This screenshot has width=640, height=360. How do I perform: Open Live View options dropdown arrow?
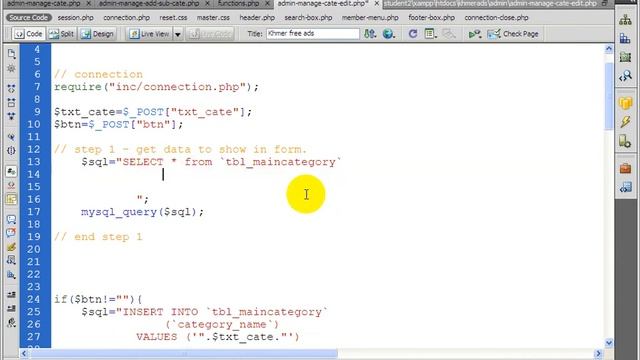coord(178,34)
